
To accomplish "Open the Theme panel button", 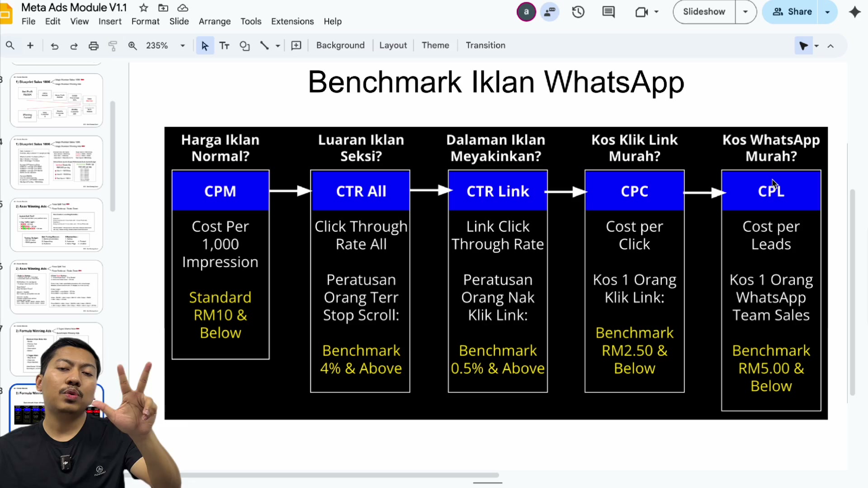I will [x=435, y=46].
